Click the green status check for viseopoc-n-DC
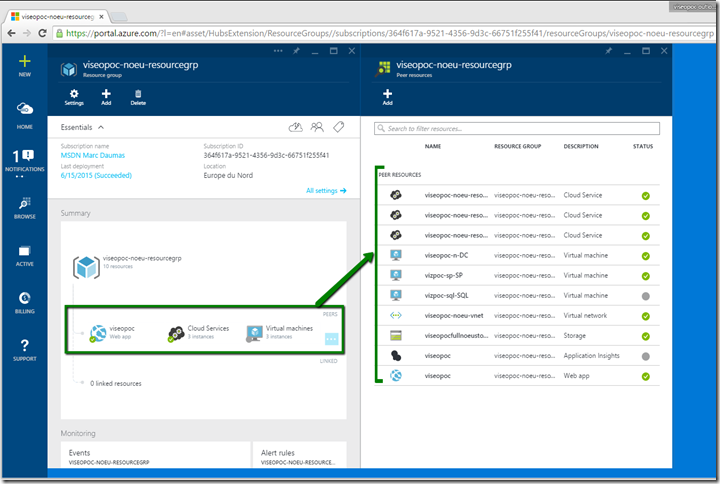The height and width of the screenshot is (484, 720). (646, 256)
